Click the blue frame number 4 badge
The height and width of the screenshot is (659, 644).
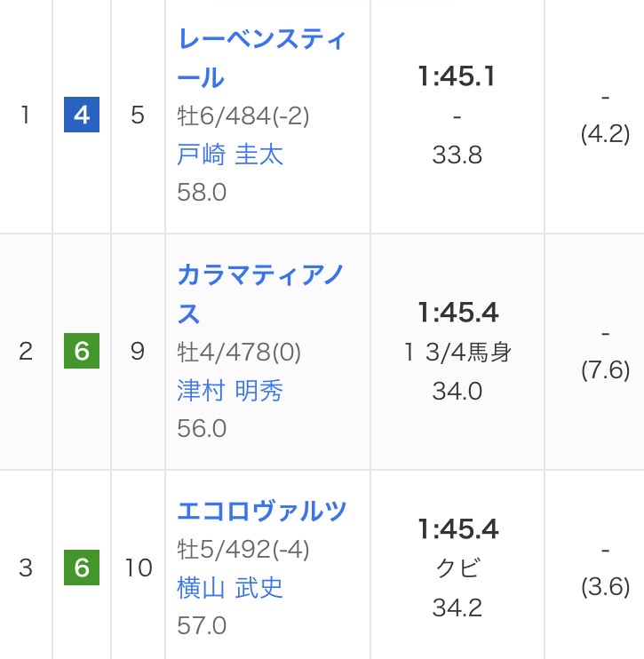(82, 116)
